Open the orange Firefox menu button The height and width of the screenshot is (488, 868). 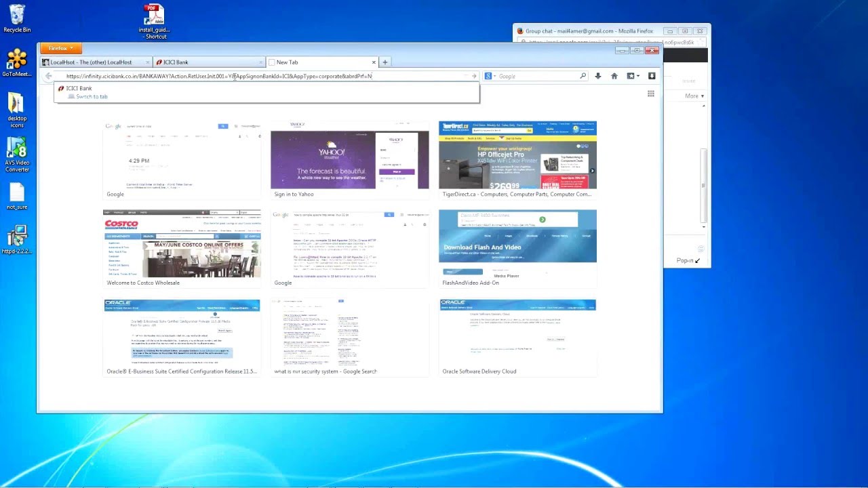[x=61, y=48]
